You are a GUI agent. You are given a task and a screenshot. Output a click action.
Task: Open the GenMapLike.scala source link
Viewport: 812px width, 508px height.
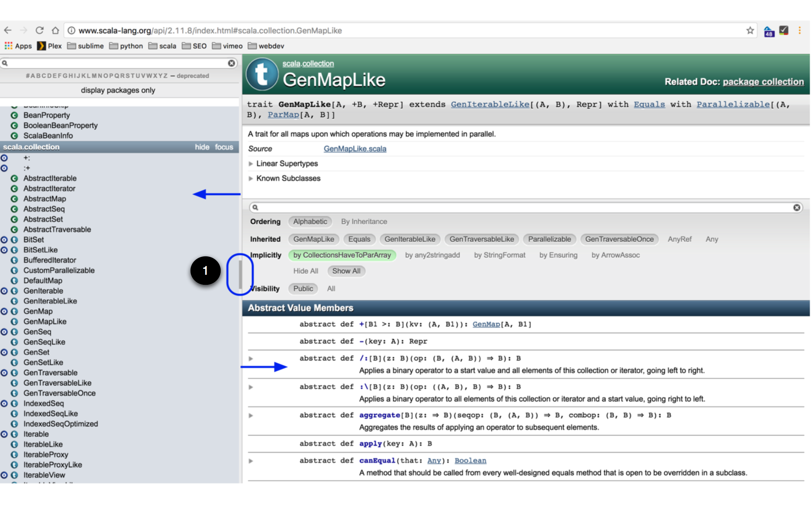point(355,148)
